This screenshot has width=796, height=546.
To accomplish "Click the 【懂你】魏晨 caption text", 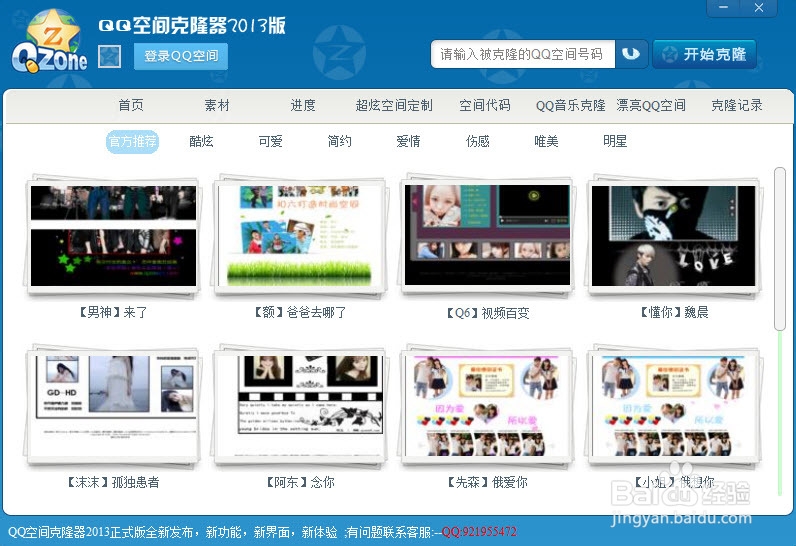I will [674, 312].
